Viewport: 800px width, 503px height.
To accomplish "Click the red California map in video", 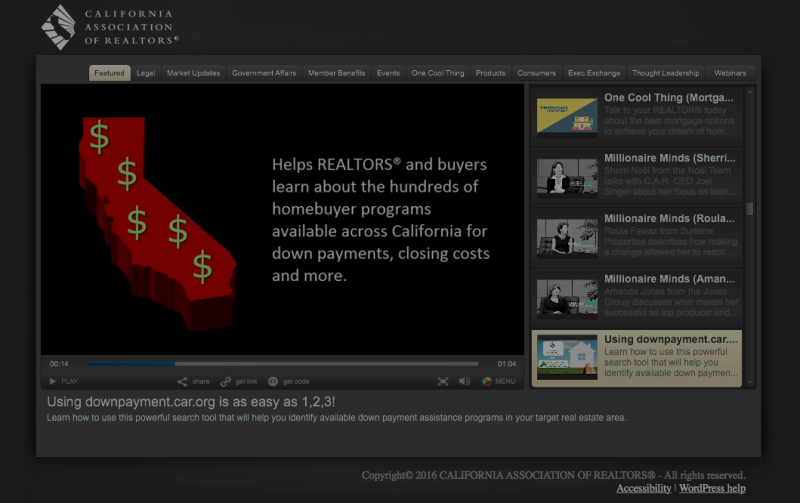I will coord(158,223).
